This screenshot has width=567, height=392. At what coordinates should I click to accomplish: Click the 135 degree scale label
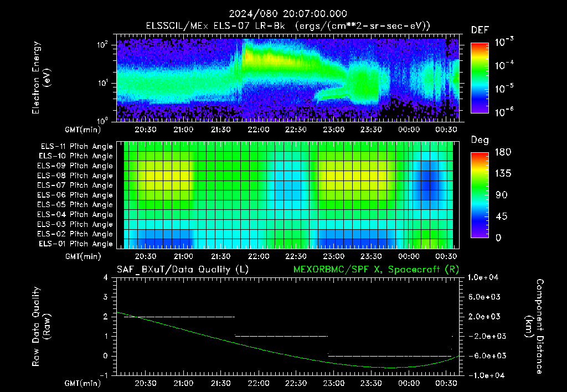[503, 173]
